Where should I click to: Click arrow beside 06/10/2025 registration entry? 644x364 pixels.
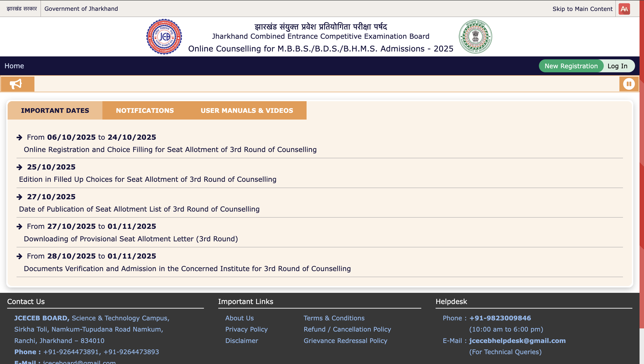(19, 137)
